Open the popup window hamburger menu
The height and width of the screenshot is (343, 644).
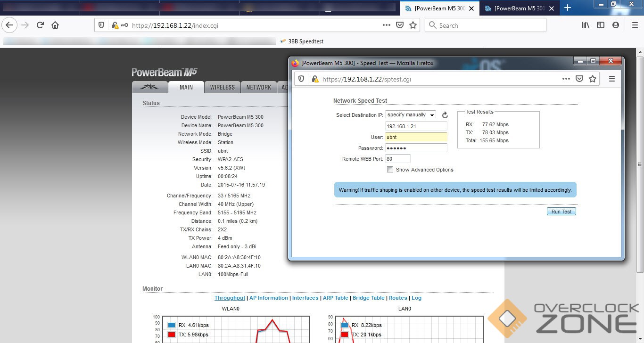point(612,79)
